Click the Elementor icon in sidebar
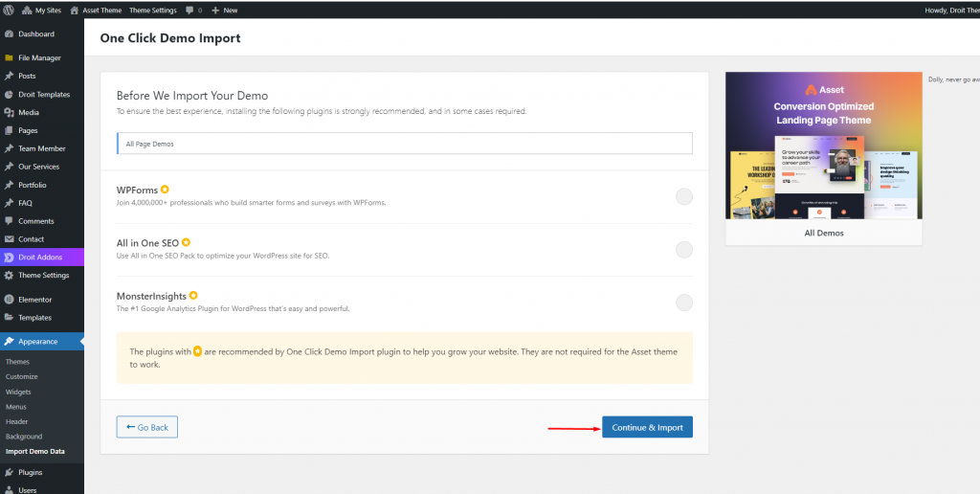The height and width of the screenshot is (494, 980). point(9,300)
